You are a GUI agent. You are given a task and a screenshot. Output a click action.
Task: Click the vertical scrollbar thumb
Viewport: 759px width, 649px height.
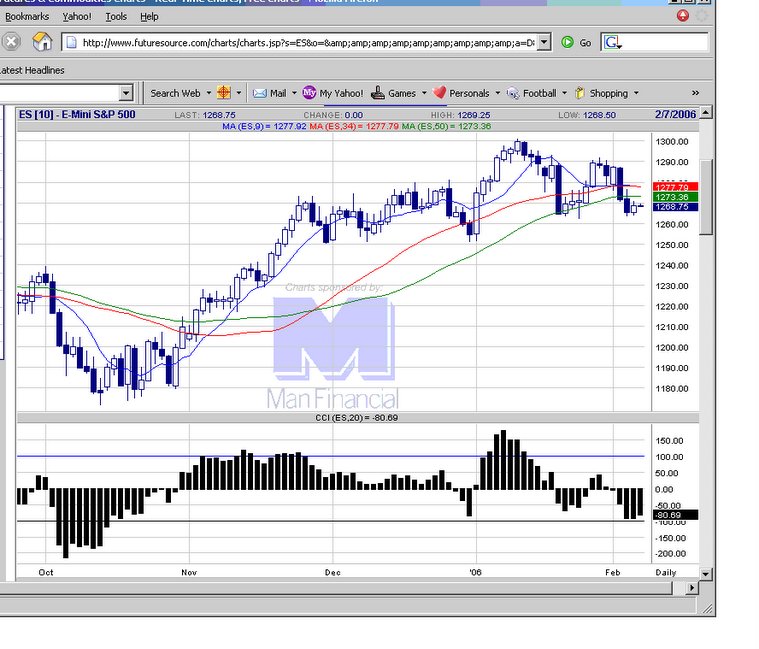706,197
